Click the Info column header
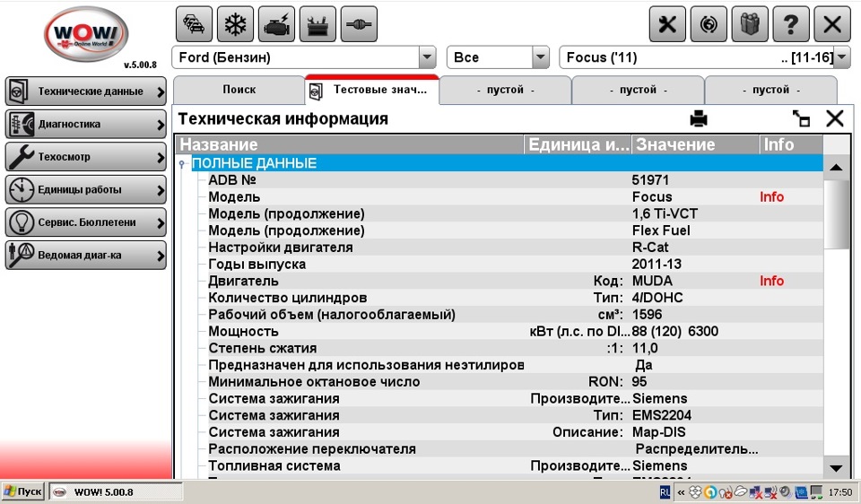Image resolution: width=861 pixels, height=504 pixels. pyautogui.click(x=791, y=144)
